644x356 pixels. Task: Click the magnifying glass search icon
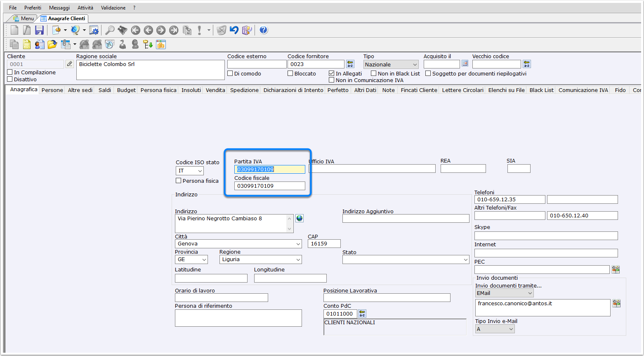(110, 30)
